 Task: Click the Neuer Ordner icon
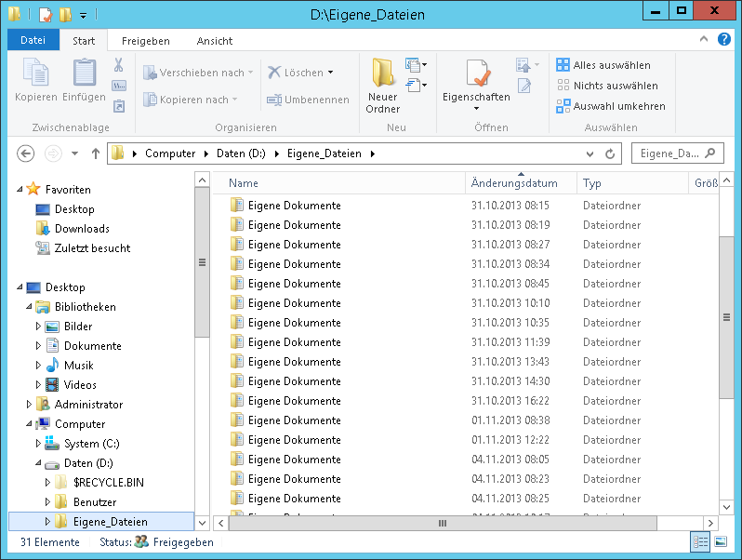click(382, 74)
